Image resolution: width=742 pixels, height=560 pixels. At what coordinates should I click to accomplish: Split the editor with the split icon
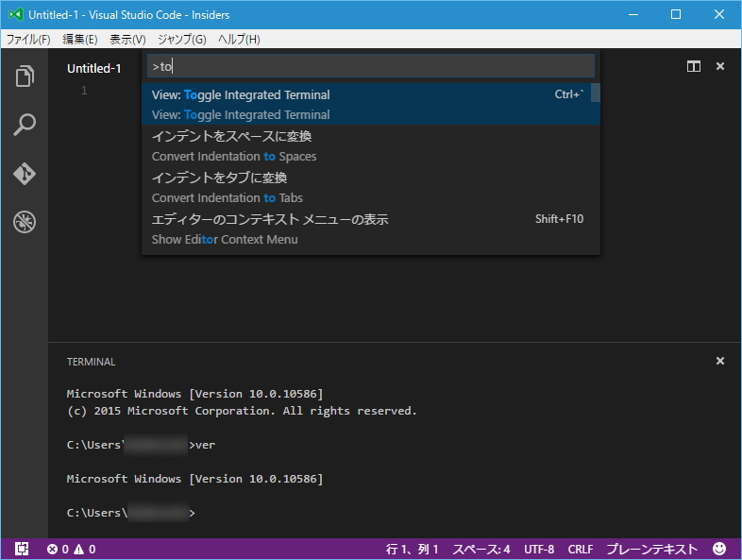click(694, 66)
